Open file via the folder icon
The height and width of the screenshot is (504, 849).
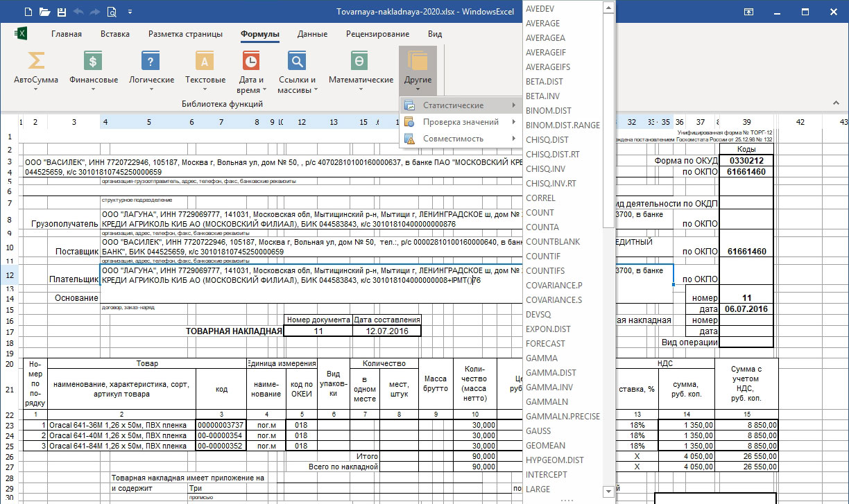tap(45, 12)
